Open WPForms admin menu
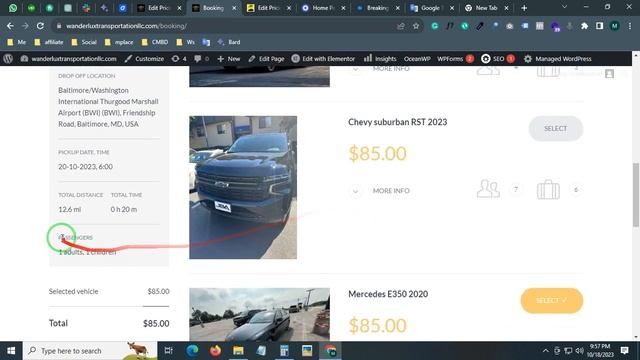640x360 pixels. pyautogui.click(x=456, y=59)
